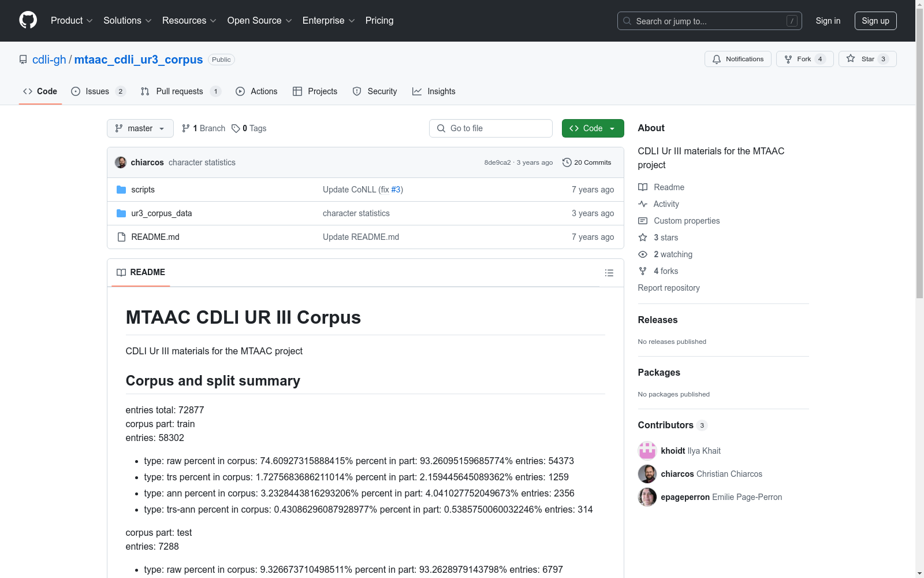This screenshot has width=924, height=578.
Task: Click the eye icon beside '2 watching'
Action: point(643,254)
